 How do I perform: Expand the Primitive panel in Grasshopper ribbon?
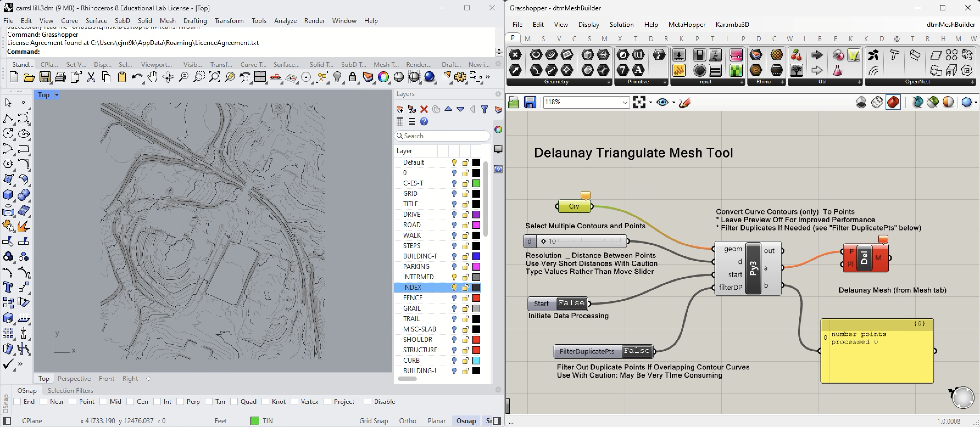665,82
